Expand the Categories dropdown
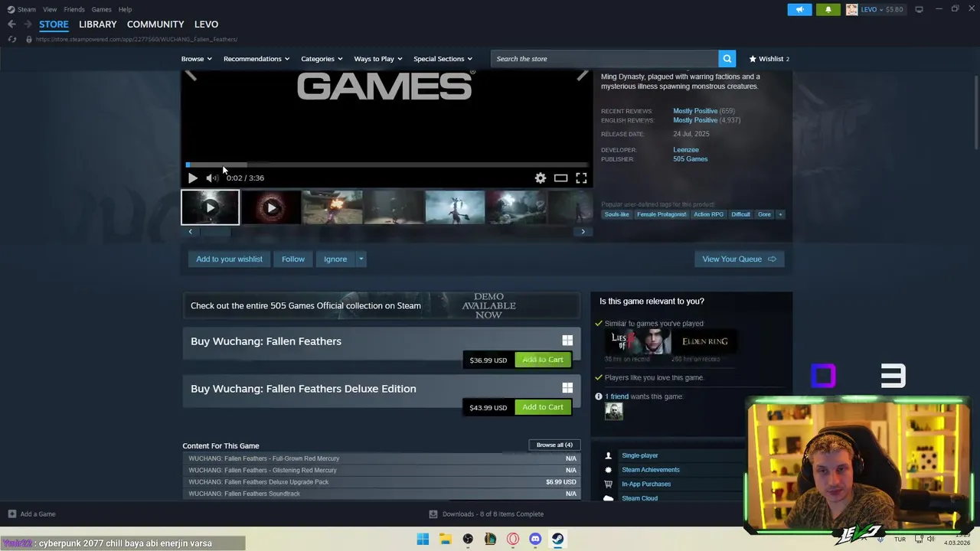This screenshot has height=551, width=980. [322, 59]
